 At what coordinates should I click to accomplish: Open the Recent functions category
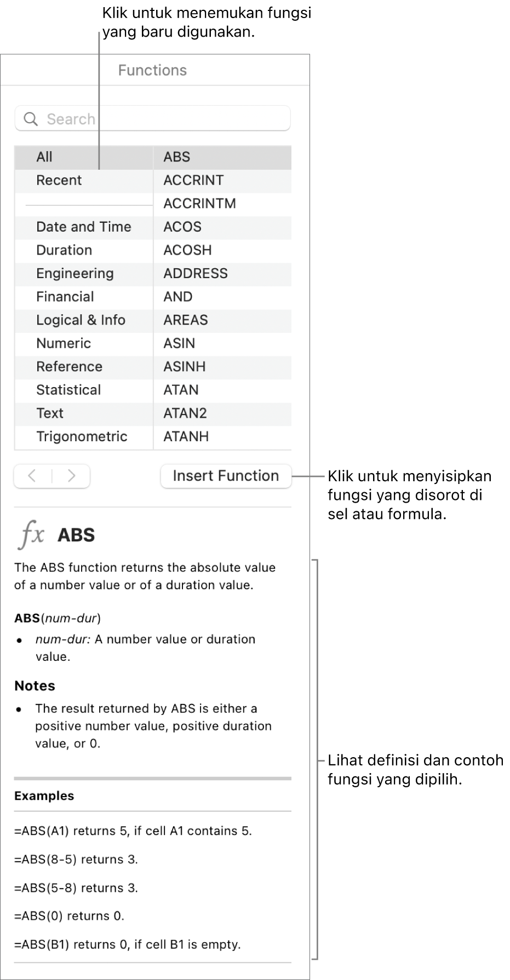pyautogui.click(x=59, y=180)
